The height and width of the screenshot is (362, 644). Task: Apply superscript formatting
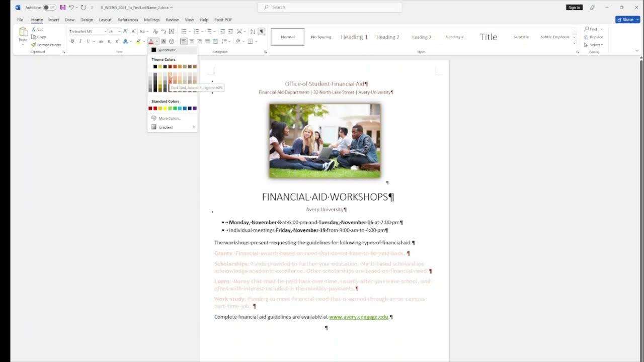click(117, 41)
